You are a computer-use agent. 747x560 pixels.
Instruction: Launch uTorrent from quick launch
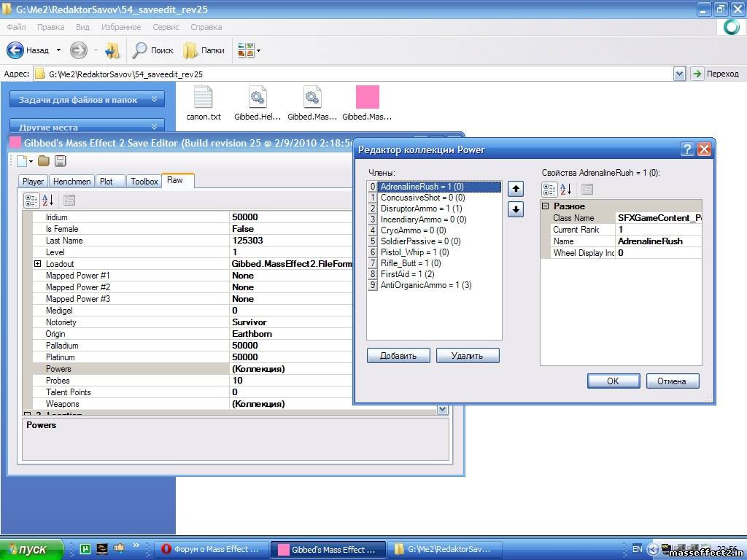click(85, 549)
